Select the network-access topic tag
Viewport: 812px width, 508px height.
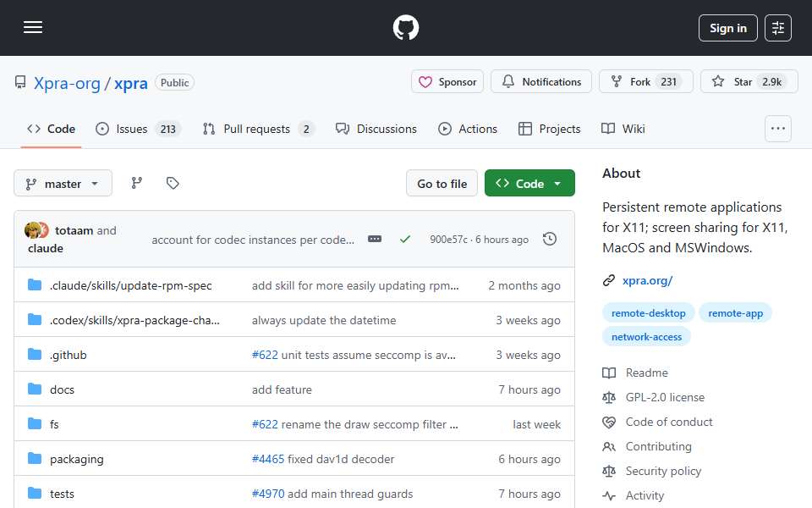click(x=646, y=337)
